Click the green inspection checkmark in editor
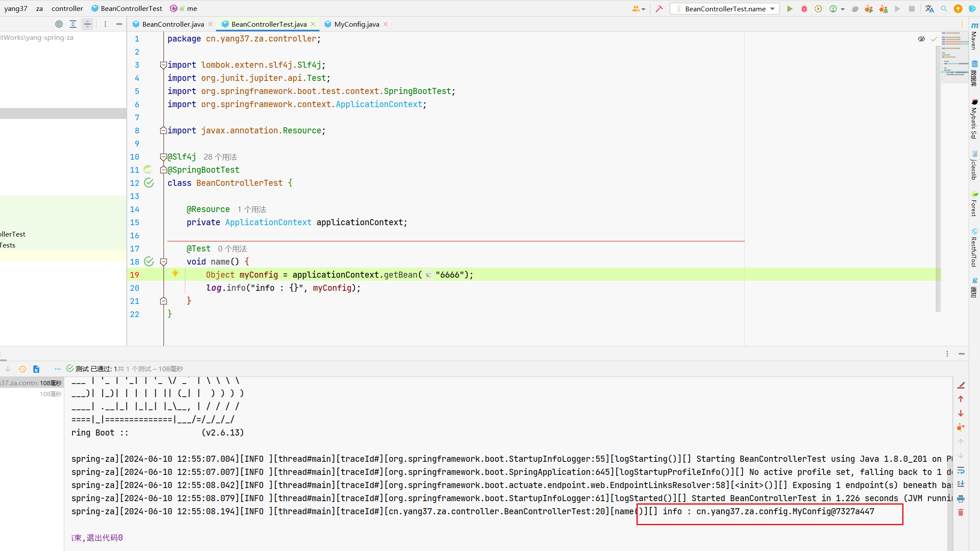Viewport: 980px width, 551px height. (934, 39)
